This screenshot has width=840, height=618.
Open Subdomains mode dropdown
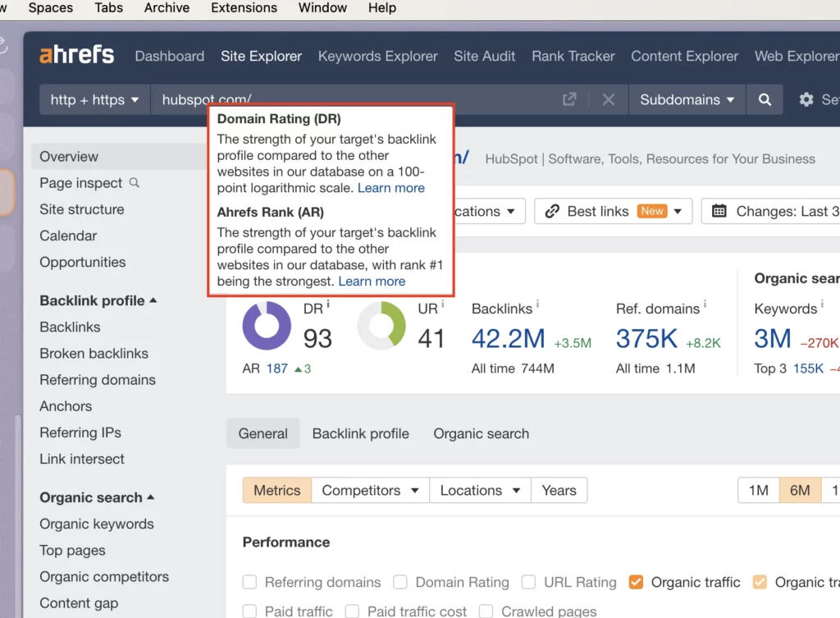coord(687,99)
